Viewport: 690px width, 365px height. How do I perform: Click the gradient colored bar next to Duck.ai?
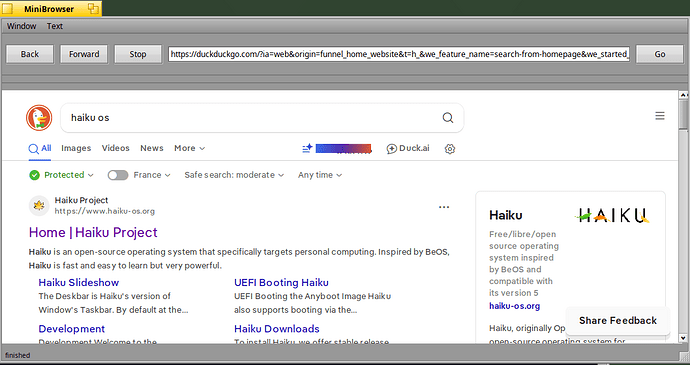(343, 148)
